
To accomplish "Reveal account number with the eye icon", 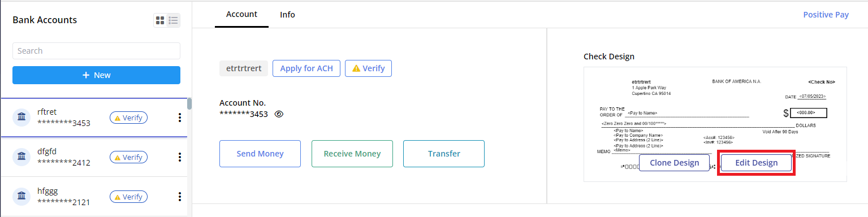I will click(279, 114).
